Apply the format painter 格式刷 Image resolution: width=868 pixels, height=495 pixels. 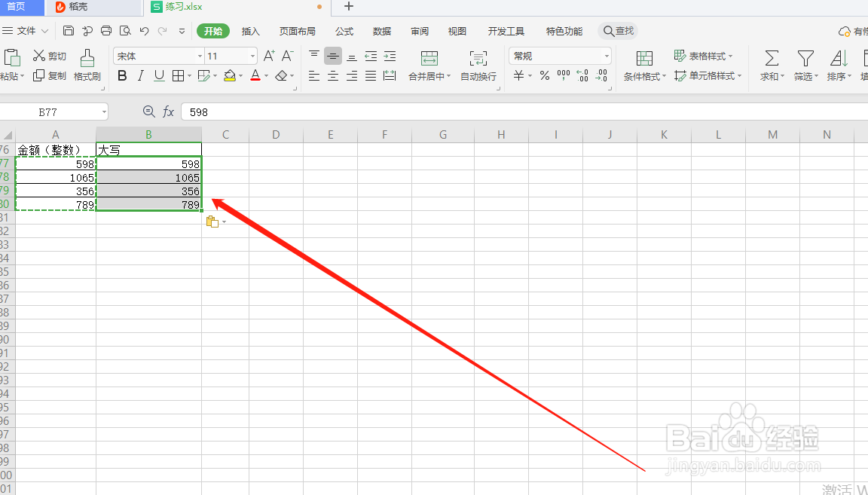[87, 64]
